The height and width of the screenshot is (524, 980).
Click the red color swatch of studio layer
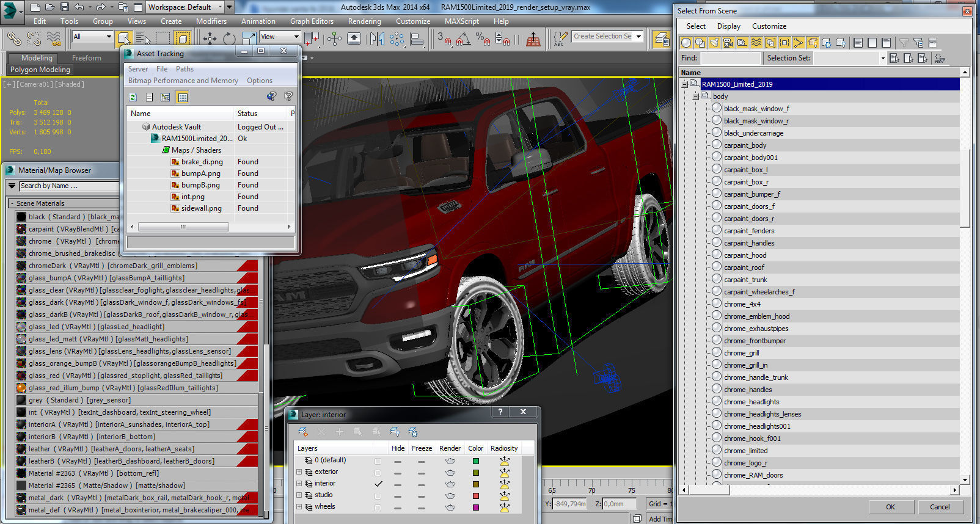476,496
